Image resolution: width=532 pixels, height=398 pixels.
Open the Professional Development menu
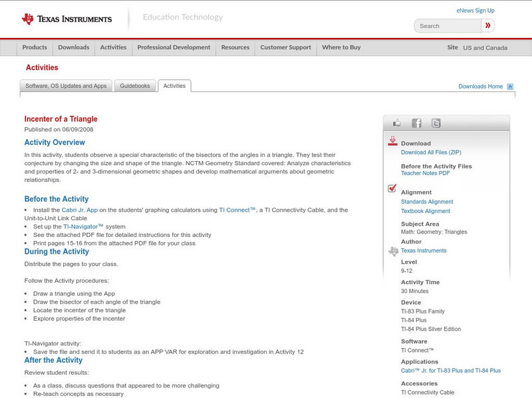click(174, 47)
